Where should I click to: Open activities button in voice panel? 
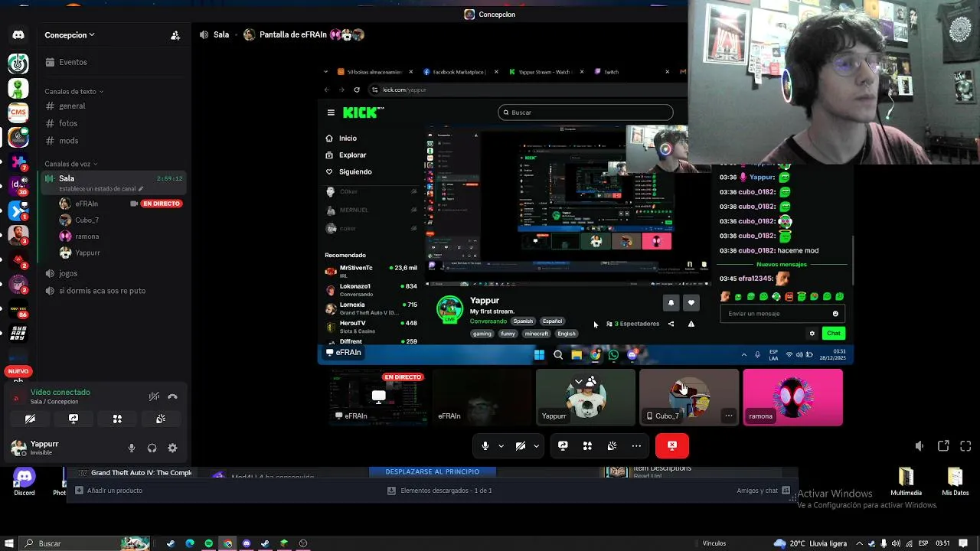[x=117, y=419]
